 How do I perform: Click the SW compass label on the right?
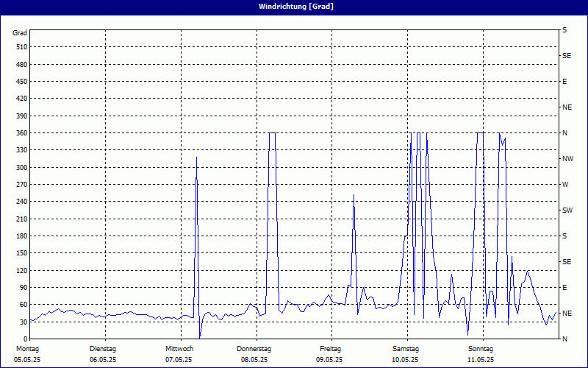[x=567, y=210]
